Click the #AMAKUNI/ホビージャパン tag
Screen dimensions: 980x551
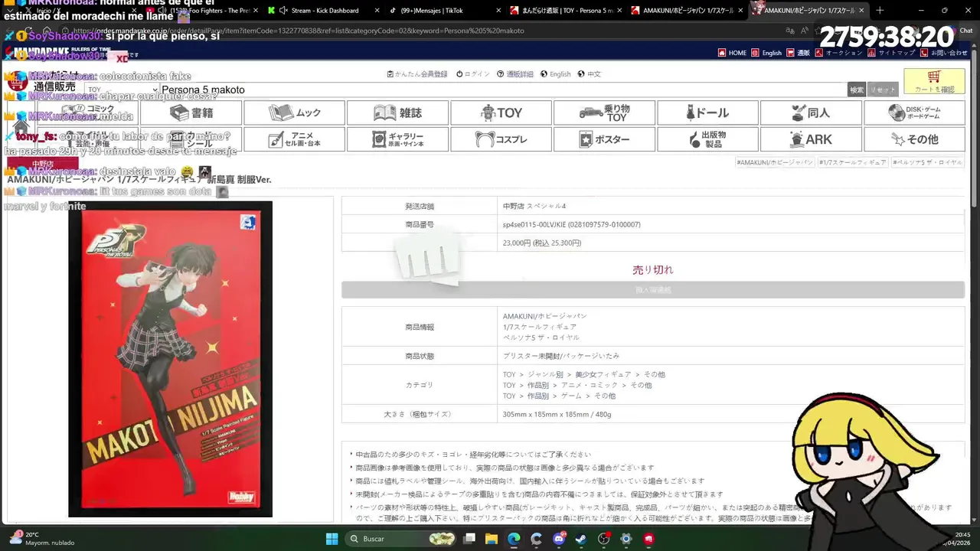[774, 162]
